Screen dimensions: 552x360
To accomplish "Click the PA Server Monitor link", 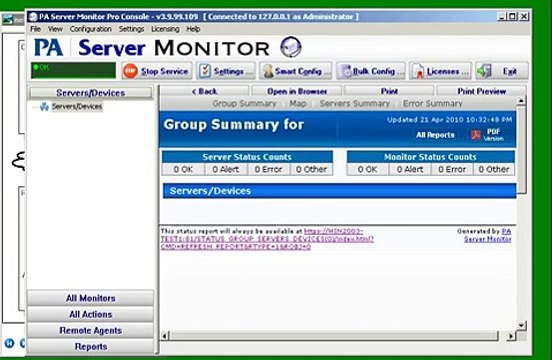I will [488, 235].
